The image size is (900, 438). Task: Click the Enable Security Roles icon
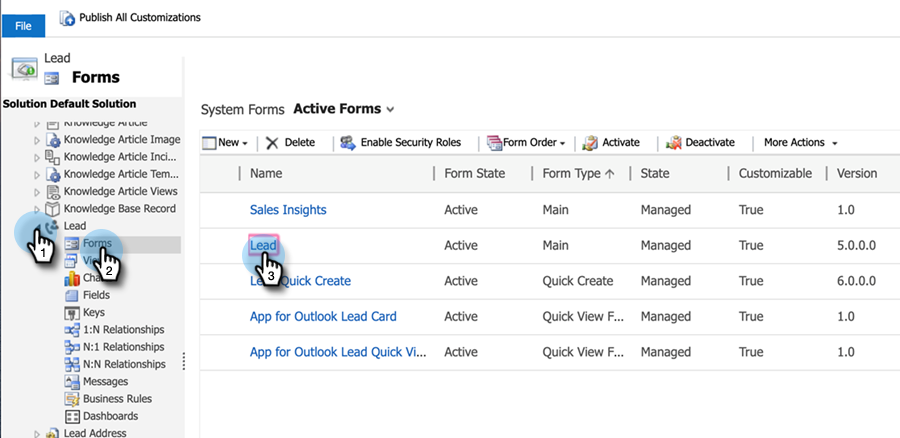[x=348, y=143]
